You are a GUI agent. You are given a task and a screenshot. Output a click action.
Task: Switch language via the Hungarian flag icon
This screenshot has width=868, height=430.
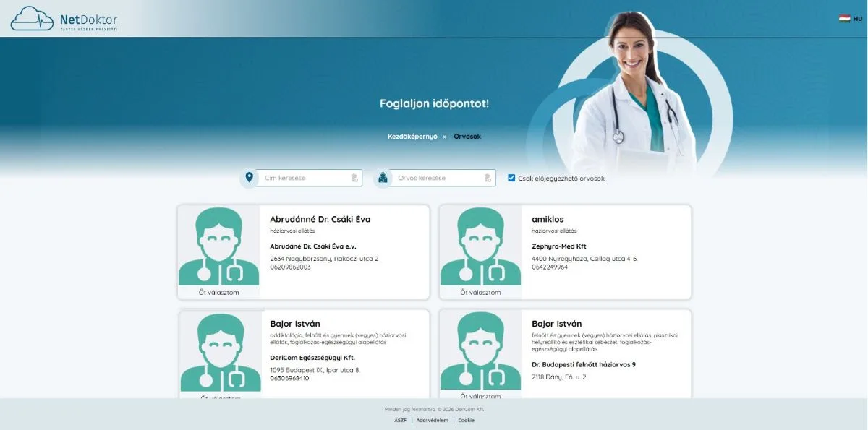(x=844, y=19)
